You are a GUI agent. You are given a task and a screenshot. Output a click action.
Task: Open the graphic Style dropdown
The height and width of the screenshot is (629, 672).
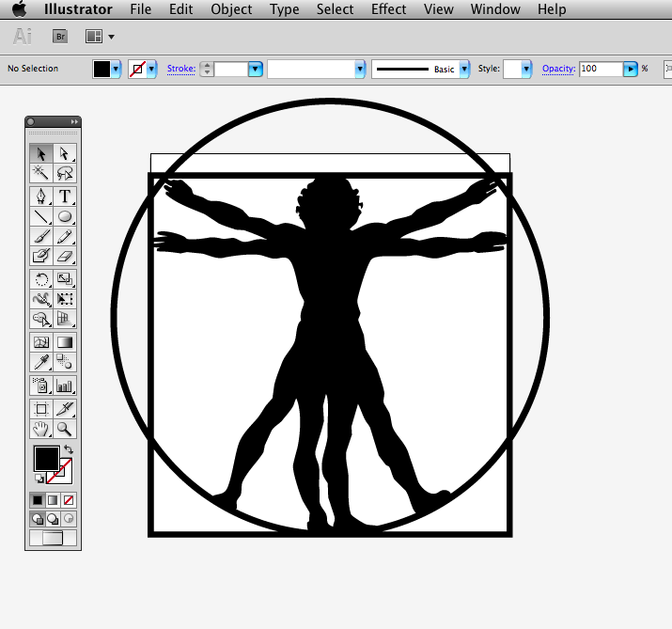pos(526,69)
